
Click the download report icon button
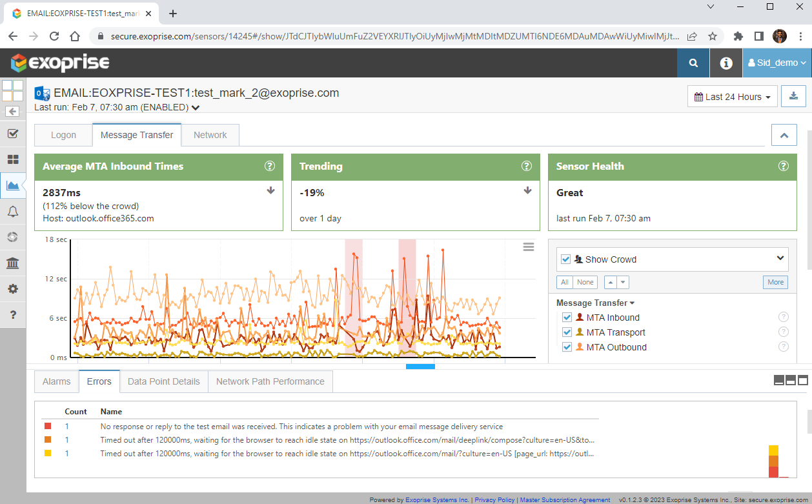coord(793,97)
